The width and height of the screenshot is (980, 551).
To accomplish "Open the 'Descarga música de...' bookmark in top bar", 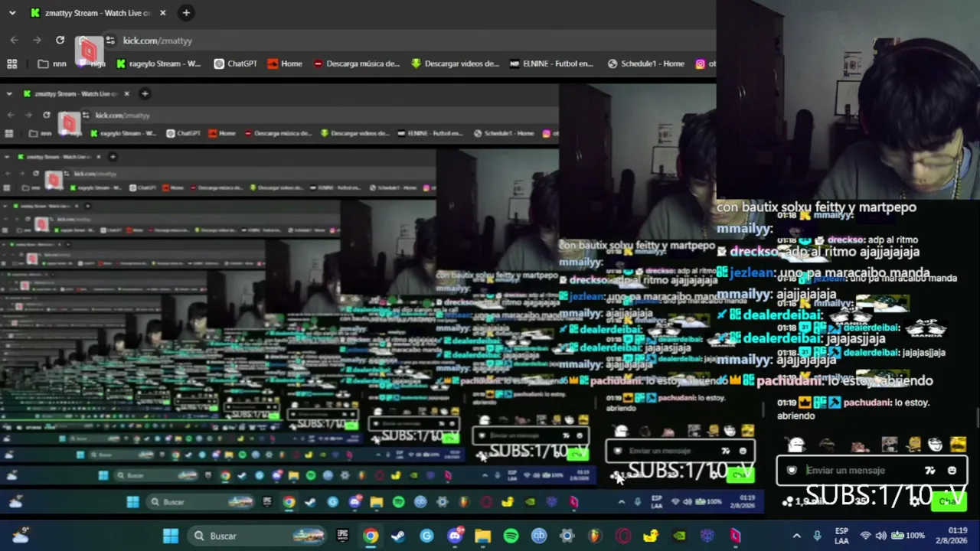I will (356, 64).
